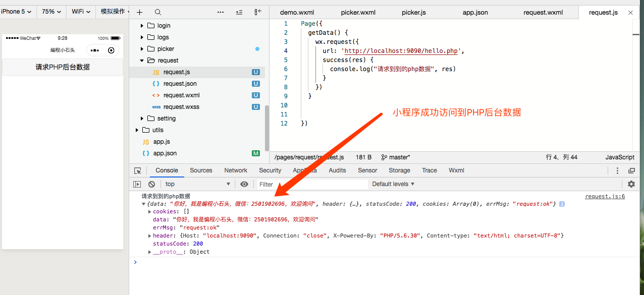Viewport: 644px width, 295px height.
Task: Click the undock debugger panel icon
Action: coord(631,170)
